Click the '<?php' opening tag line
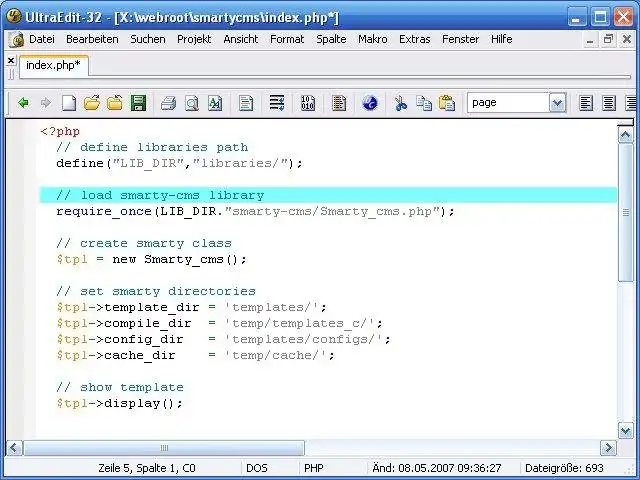Image resolution: width=640 pixels, height=480 pixels. [60, 131]
